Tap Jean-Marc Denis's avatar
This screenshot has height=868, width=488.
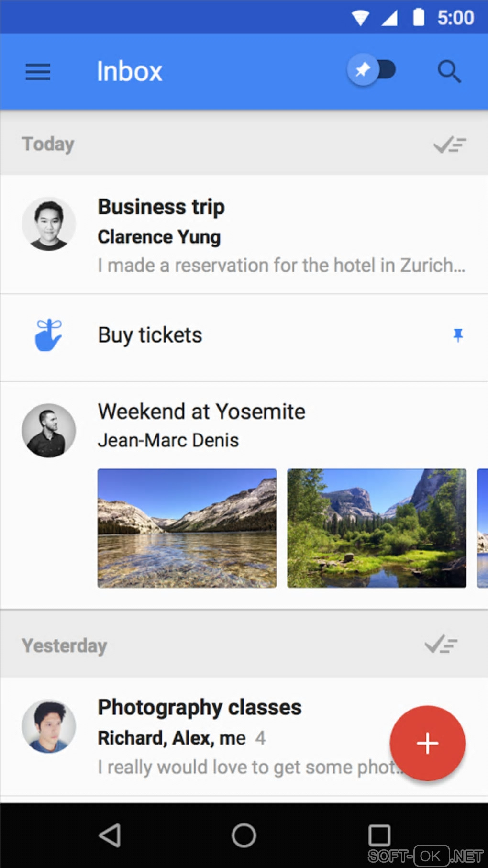point(49,430)
